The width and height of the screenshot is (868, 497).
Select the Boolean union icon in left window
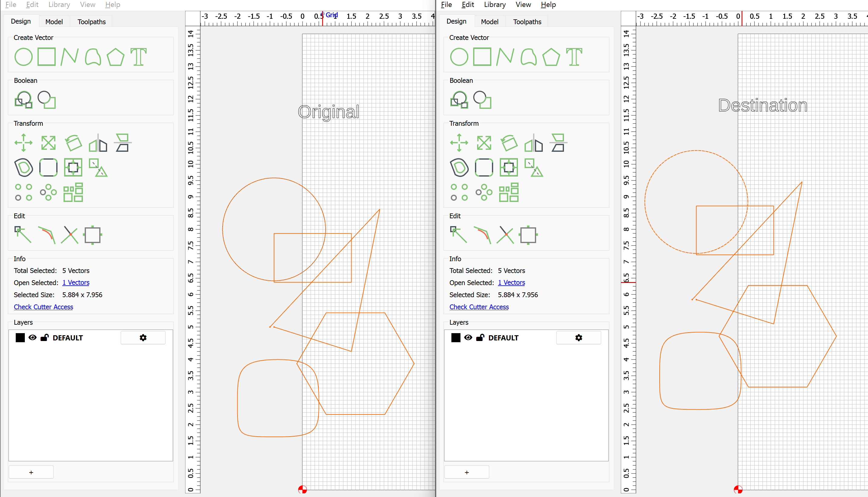[23, 100]
